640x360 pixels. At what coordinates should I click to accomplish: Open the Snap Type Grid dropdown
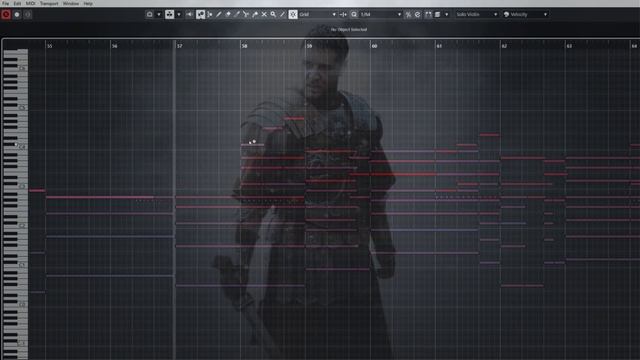(318, 14)
